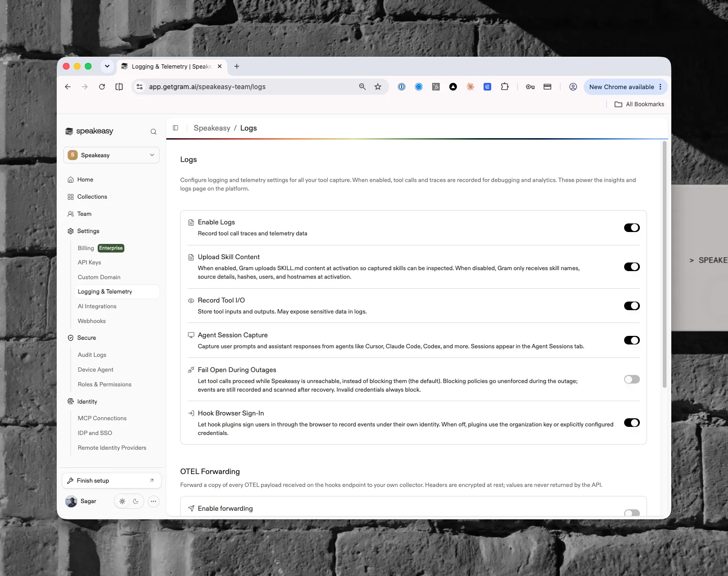Open the tab search chevron in Chrome

click(107, 66)
